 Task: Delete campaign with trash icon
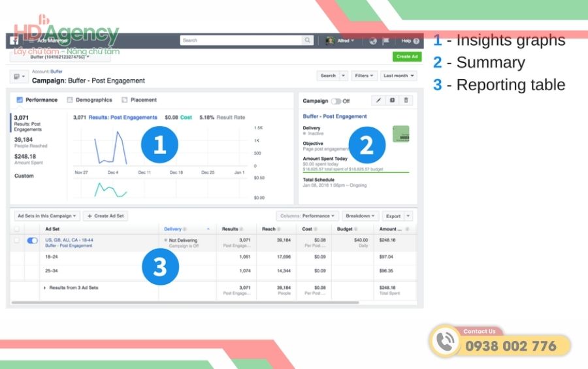[406, 100]
